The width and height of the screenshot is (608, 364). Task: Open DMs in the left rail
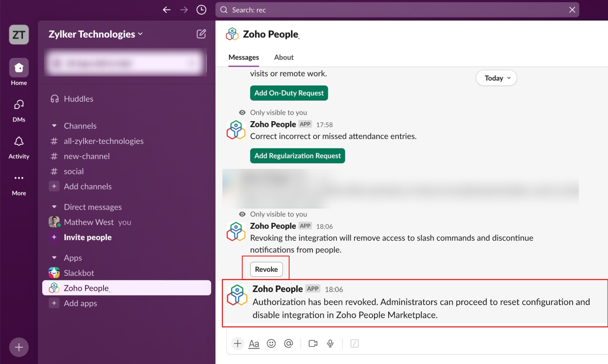pos(19,110)
